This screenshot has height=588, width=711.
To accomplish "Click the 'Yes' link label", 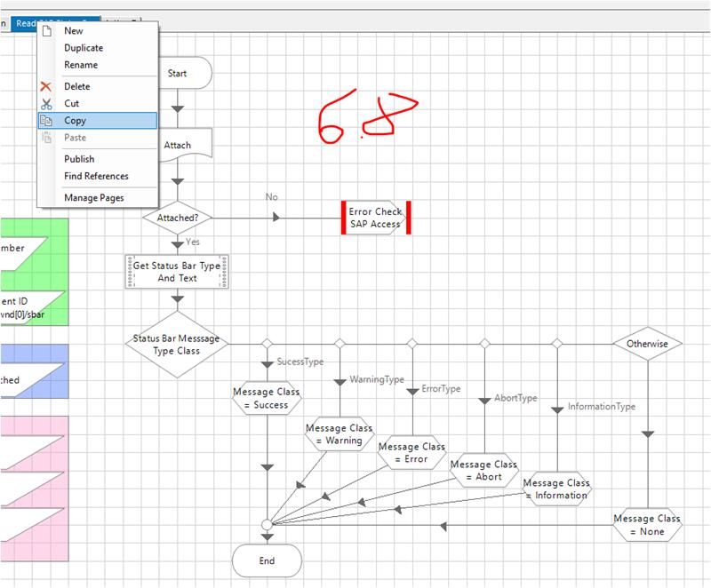I will pyautogui.click(x=193, y=242).
